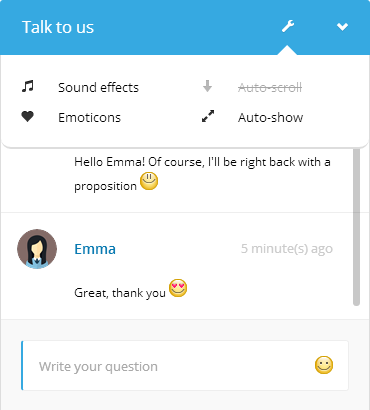Toggle the Sound effects option
The image size is (370, 410).
point(98,87)
